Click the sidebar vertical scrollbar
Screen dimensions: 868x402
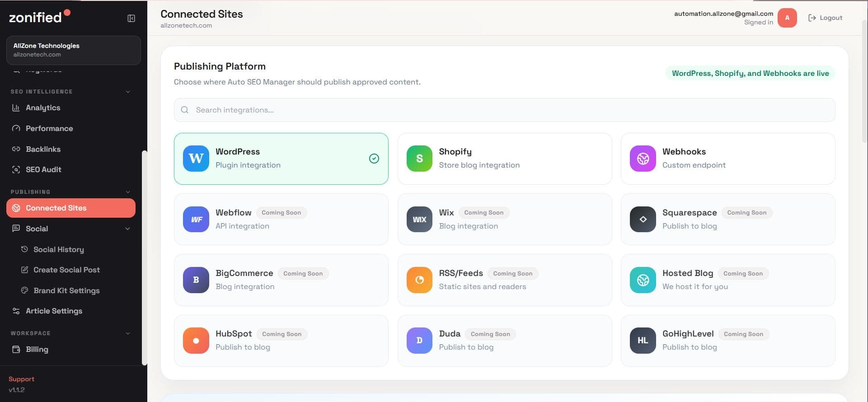click(145, 257)
